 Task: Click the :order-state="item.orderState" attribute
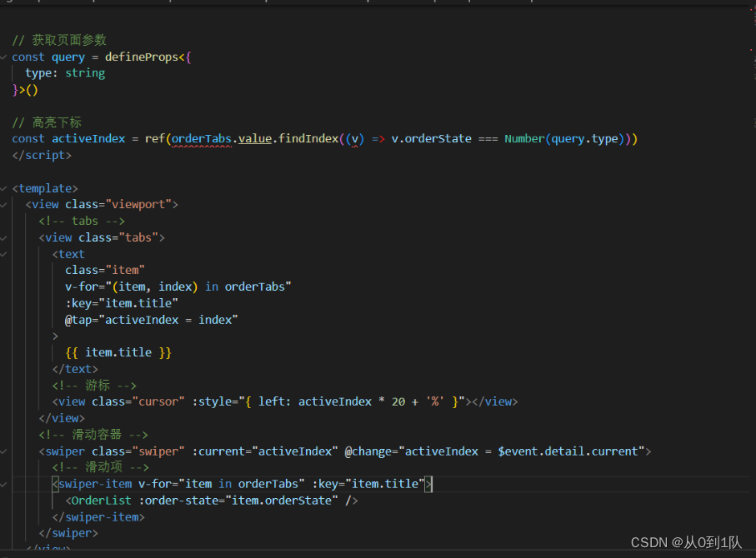tap(238, 501)
